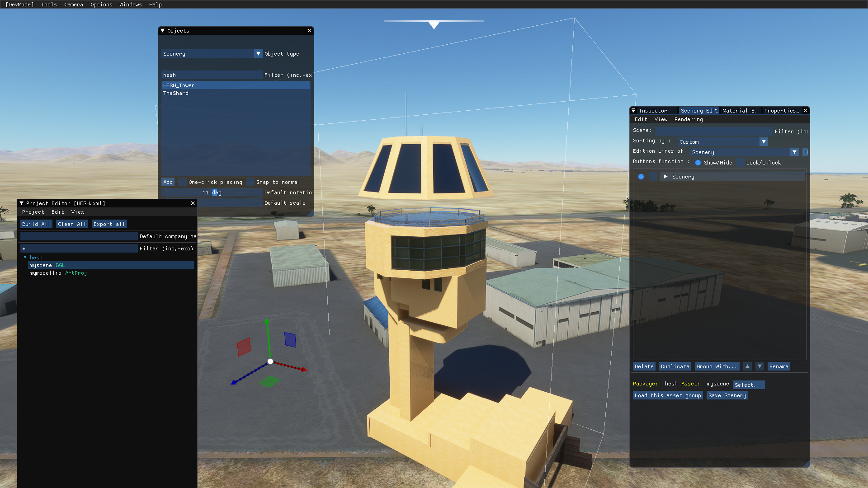This screenshot has height=488, width=868.
Task: Click the gizmo's white center origin point
Action: 270,361
